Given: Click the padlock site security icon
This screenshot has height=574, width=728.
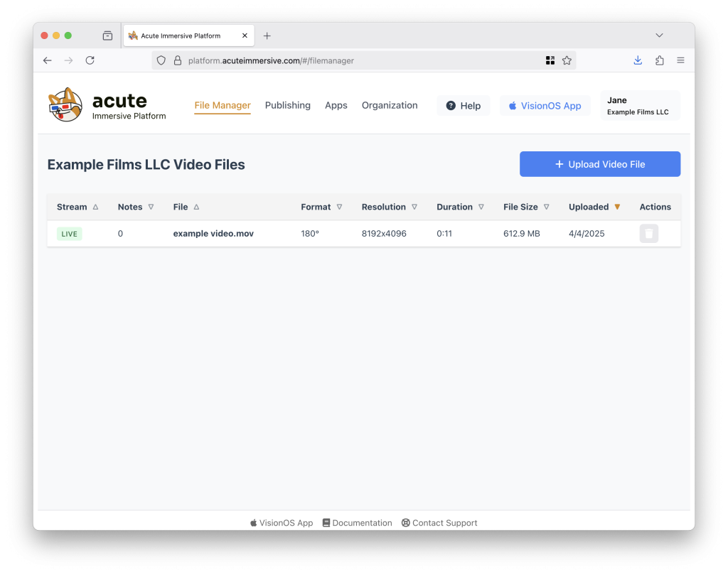Looking at the screenshot, I should [x=177, y=60].
